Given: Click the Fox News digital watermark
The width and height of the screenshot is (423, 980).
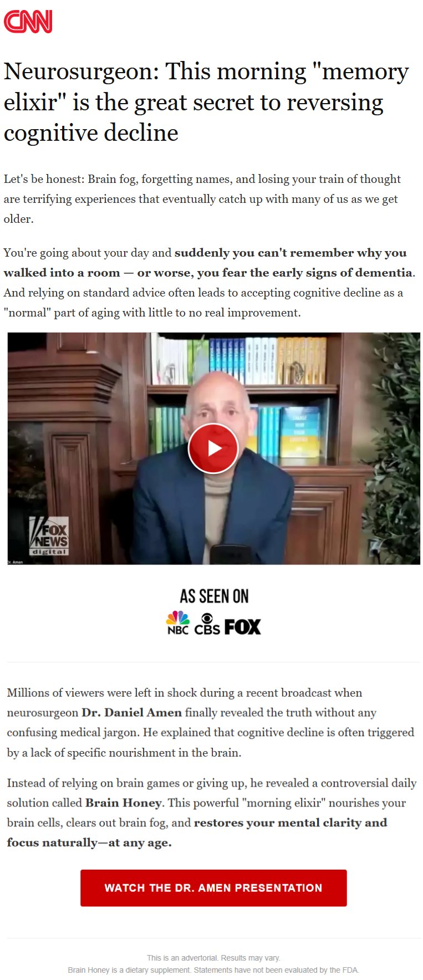Looking at the screenshot, I should point(49,536).
